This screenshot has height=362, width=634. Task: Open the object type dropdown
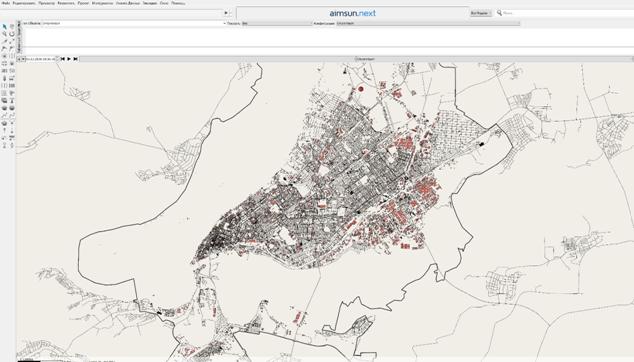pos(133,23)
